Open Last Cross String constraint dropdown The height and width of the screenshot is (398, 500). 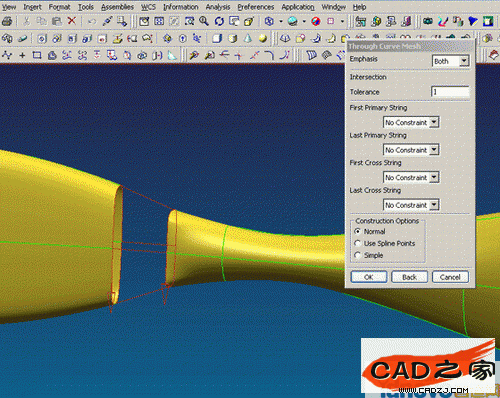[411, 205]
